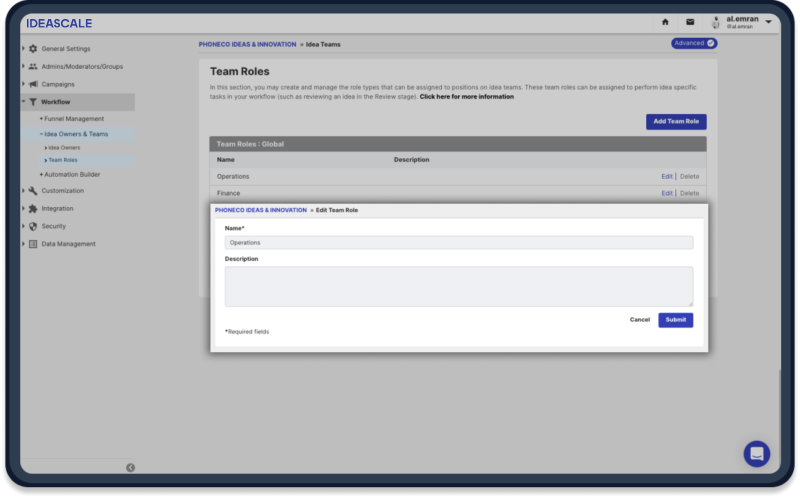Open the chat support widget icon
The width and height of the screenshot is (800, 498).
coord(757,454)
